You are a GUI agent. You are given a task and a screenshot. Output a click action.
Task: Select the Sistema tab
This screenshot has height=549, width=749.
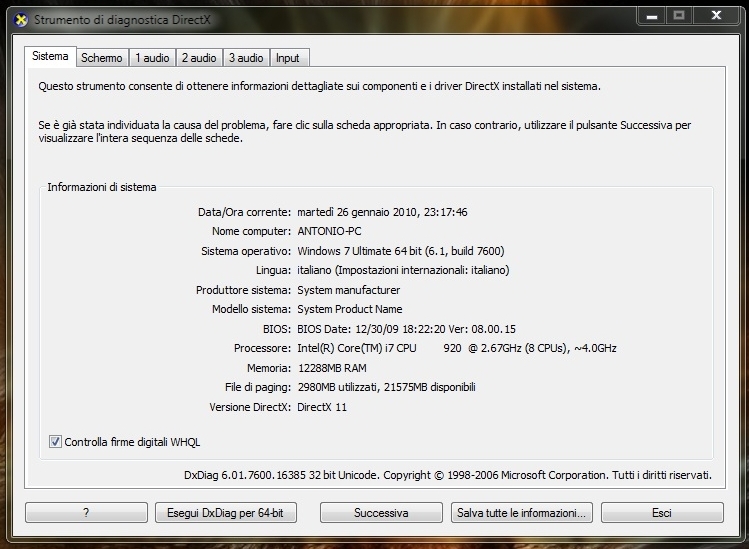pyautogui.click(x=50, y=57)
